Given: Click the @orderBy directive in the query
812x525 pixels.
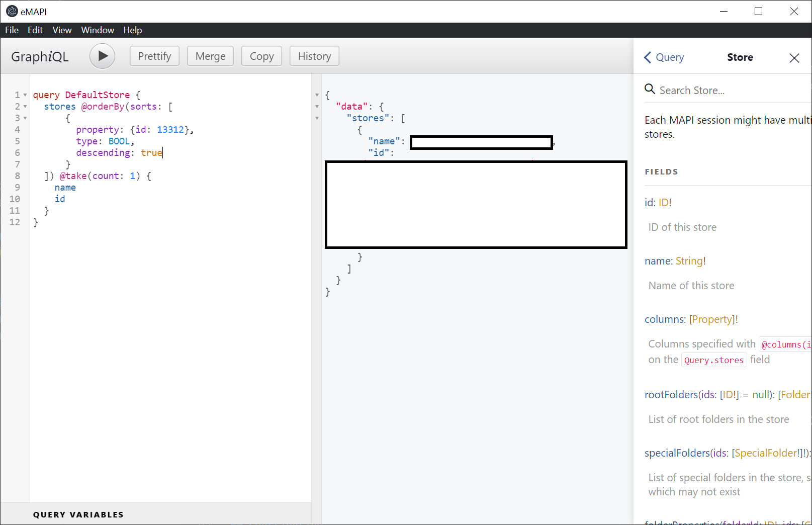Looking at the screenshot, I should [103, 107].
